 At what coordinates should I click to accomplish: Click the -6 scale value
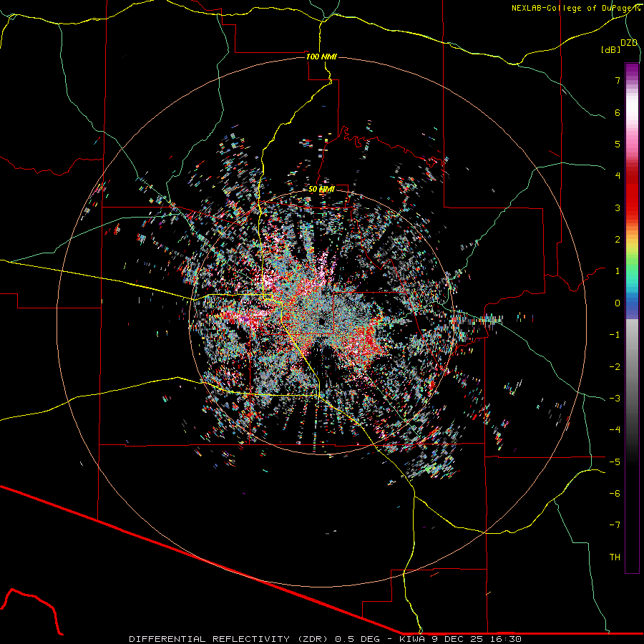coord(615,494)
